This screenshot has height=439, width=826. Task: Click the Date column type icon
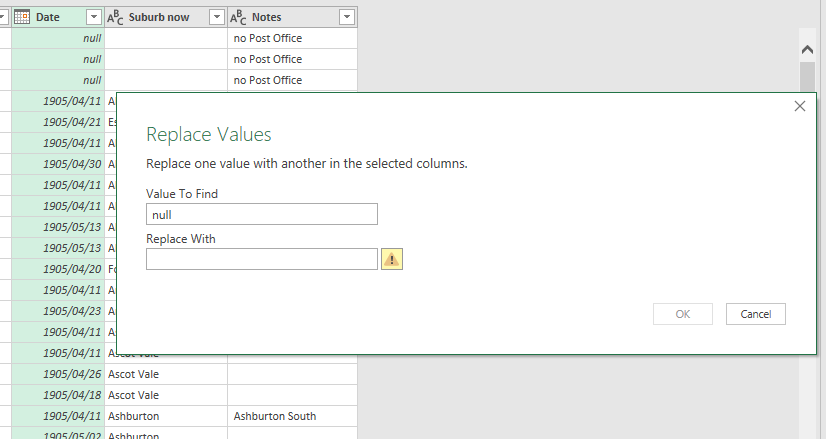click(22, 17)
